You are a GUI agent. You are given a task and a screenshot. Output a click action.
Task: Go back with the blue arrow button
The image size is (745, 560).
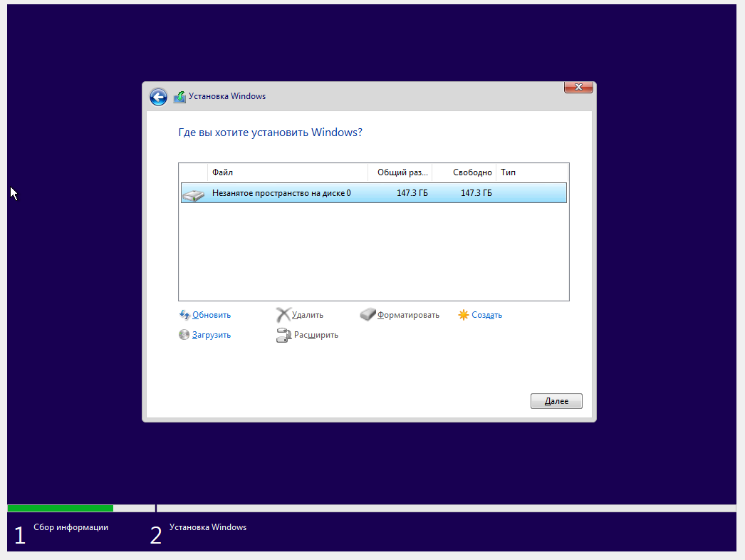[x=158, y=97]
